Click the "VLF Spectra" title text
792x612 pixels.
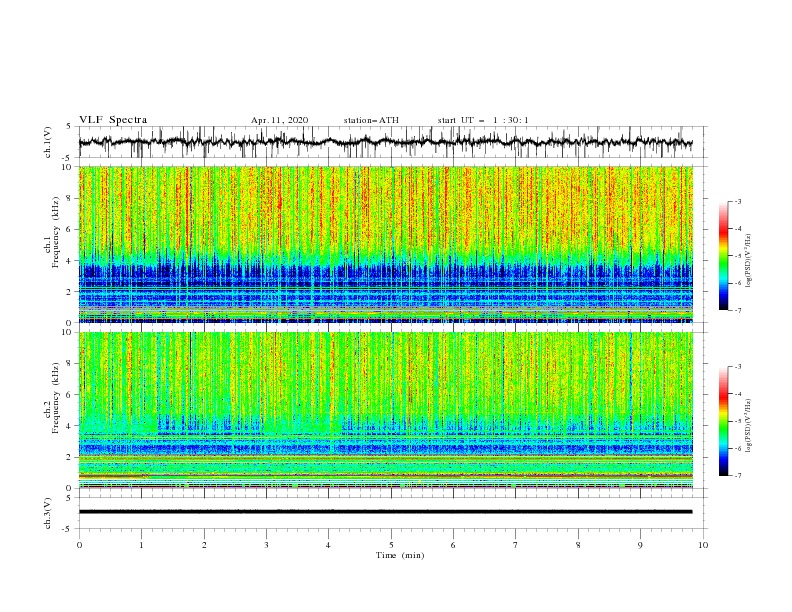pos(113,120)
